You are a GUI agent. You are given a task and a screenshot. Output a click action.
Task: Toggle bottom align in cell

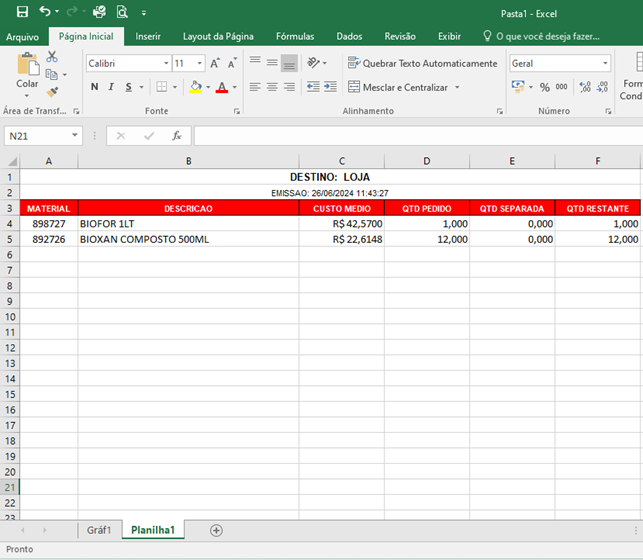[x=289, y=63]
